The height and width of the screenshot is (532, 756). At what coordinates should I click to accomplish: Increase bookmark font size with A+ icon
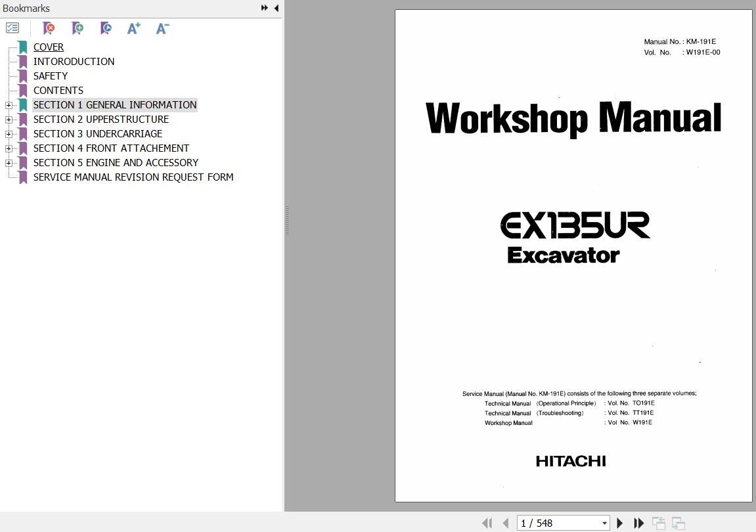tap(134, 28)
